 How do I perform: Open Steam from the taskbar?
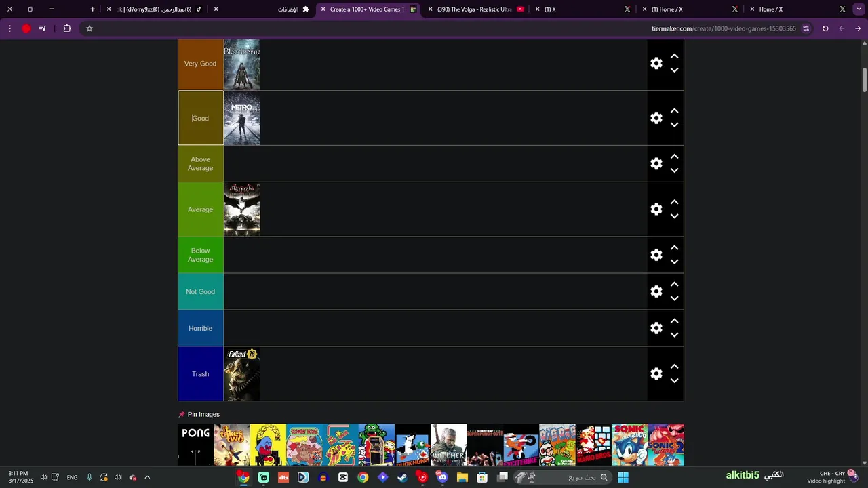click(x=402, y=477)
